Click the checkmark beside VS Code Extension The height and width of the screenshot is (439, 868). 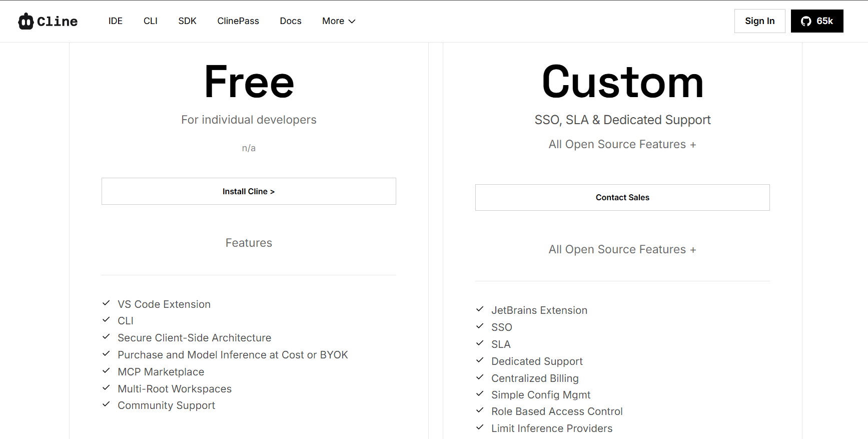pyautogui.click(x=106, y=303)
